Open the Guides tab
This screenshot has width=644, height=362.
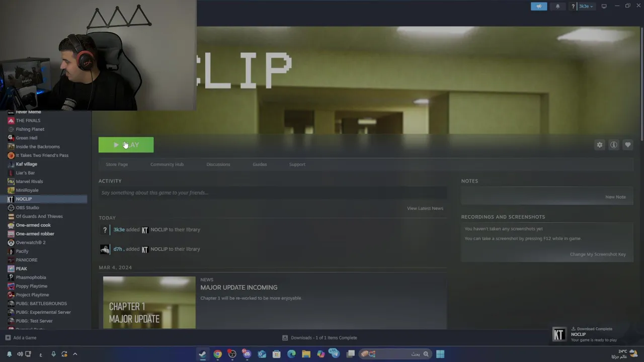click(260, 164)
